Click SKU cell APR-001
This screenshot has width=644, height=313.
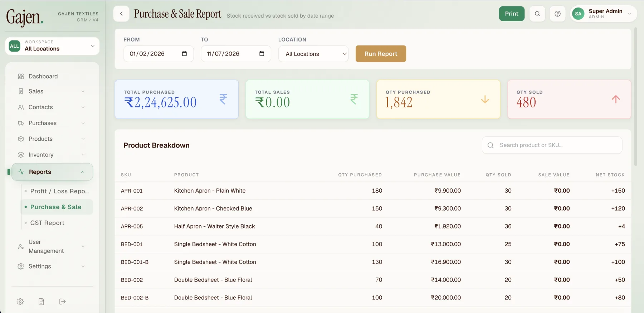pyautogui.click(x=132, y=191)
